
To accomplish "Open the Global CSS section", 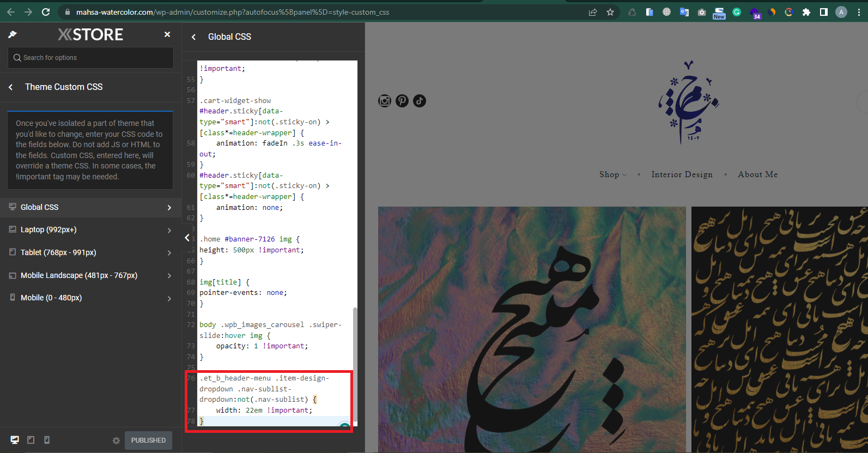I will 90,207.
